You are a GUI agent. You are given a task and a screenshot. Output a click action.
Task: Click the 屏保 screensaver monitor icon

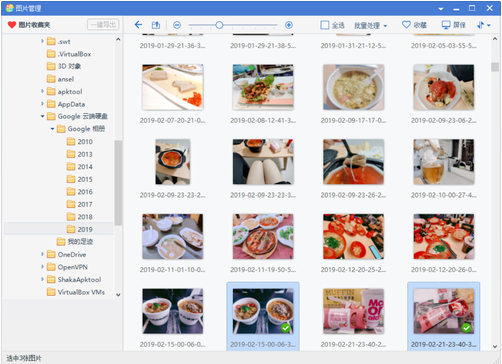pyautogui.click(x=446, y=25)
